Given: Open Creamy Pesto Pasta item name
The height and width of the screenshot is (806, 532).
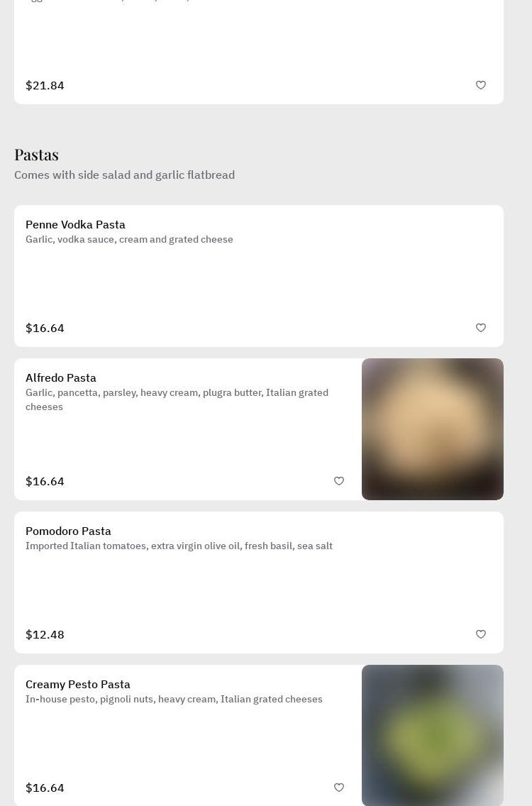Looking at the screenshot, I should pyautogui.click(x=78, y=685).
